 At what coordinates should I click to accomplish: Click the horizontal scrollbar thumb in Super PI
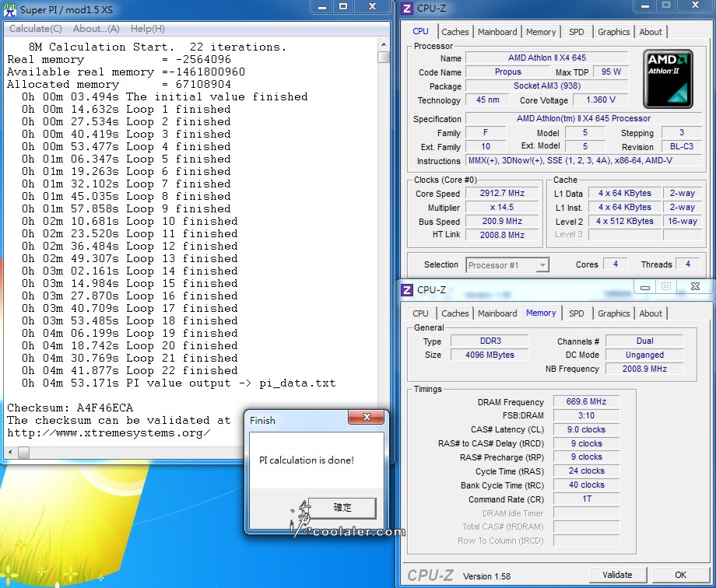pyautogui.click(x=24, y=453)
